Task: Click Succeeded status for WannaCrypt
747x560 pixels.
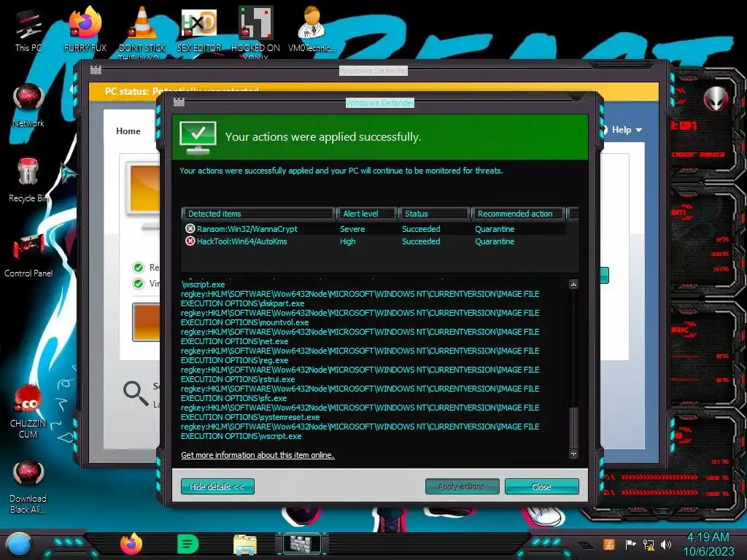Action: [421, 229]
